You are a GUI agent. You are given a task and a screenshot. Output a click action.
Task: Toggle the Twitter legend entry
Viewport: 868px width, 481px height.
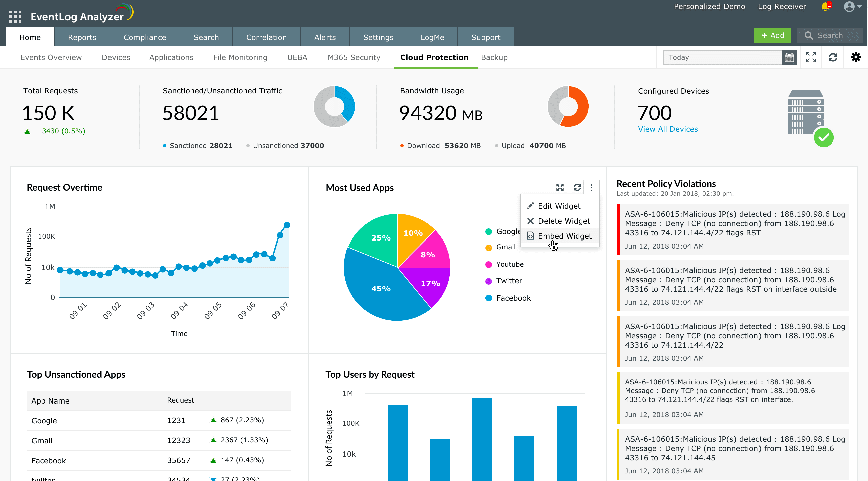coord(509,281)
